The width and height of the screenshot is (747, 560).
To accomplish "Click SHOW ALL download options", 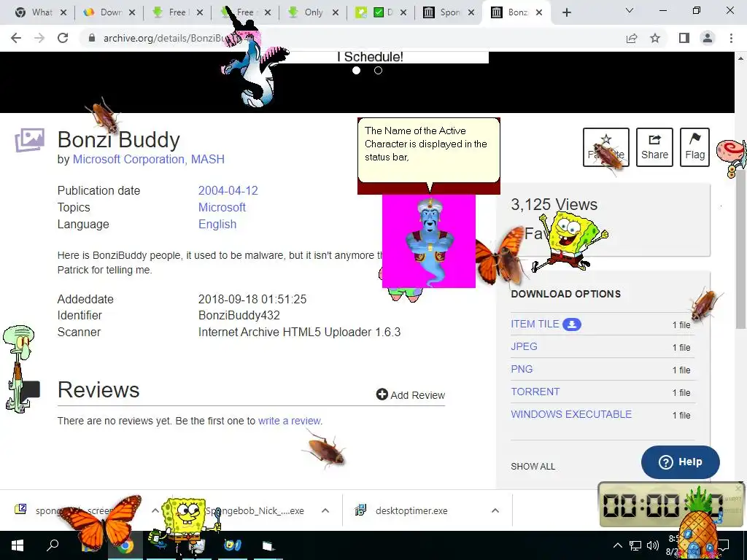I will click(x=533, y=466).
